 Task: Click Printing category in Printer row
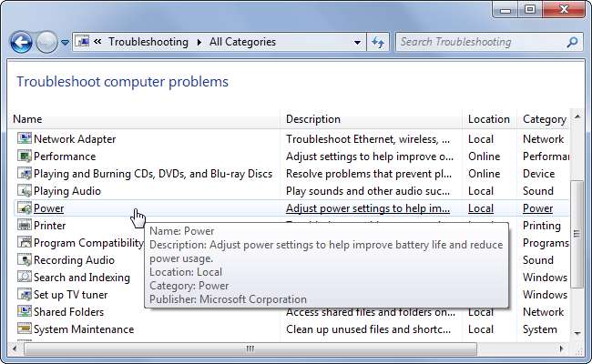(541, 226)
